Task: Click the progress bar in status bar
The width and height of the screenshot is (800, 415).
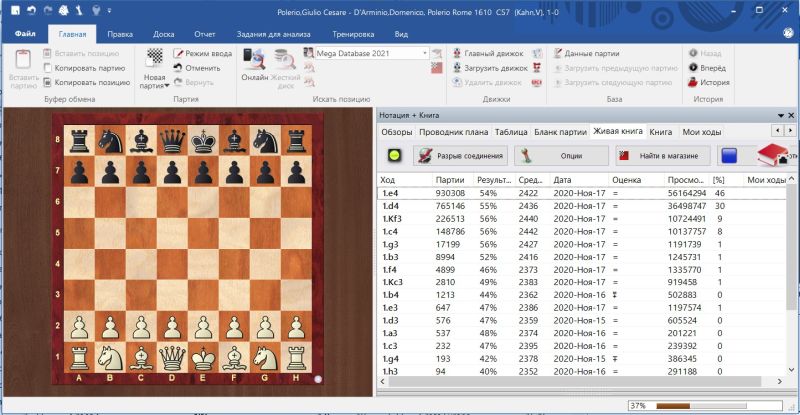Action: 710,406
